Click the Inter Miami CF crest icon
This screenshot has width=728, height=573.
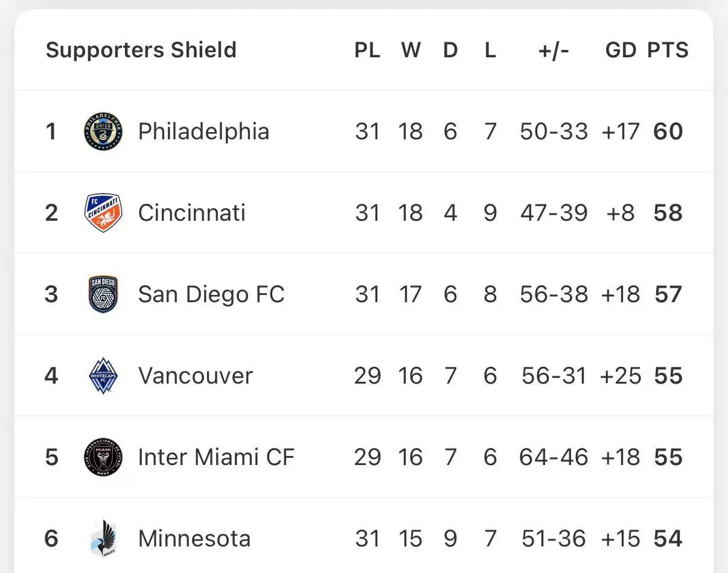103,457
